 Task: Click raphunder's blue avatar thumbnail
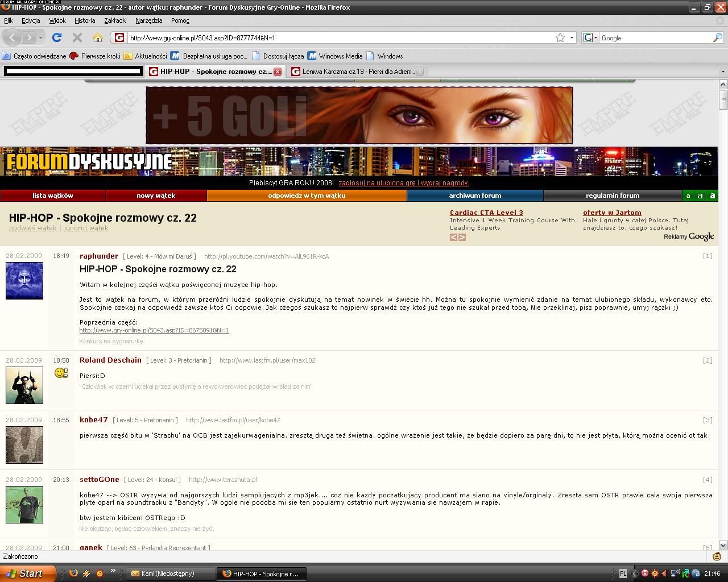24,280
